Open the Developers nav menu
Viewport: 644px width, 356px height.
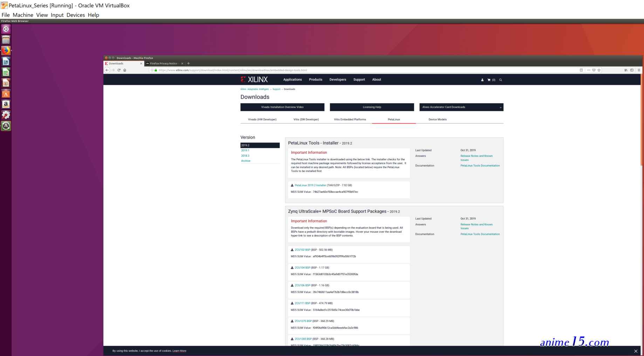coord(338,79)
